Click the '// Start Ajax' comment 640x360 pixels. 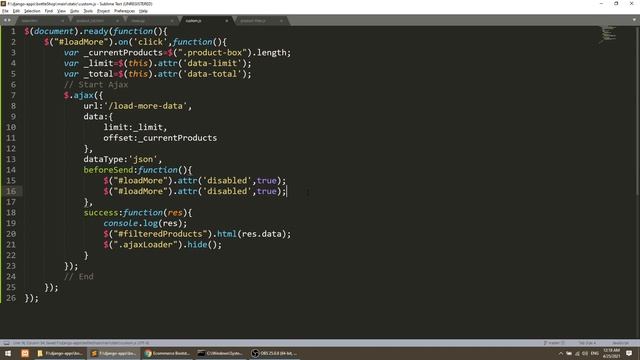96,85
